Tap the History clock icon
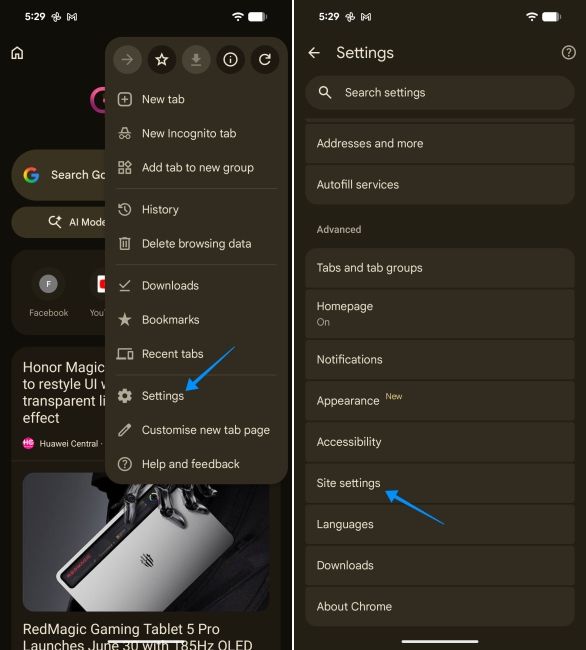The width and height of the screenshot is (586, 650). tap(125, 210)
